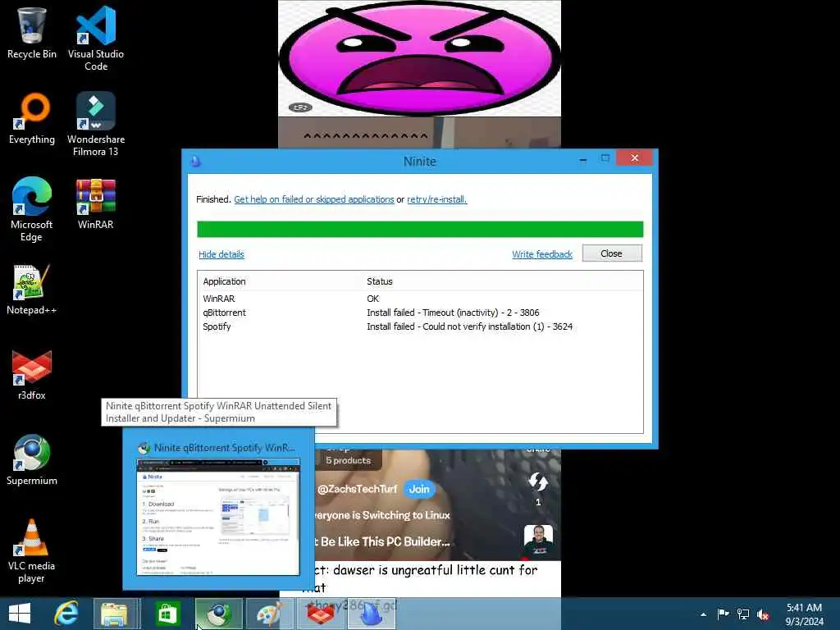The width and height of the screenshot is (840, 630).
Task: Click the remix icon in the video
Action: 538,482
